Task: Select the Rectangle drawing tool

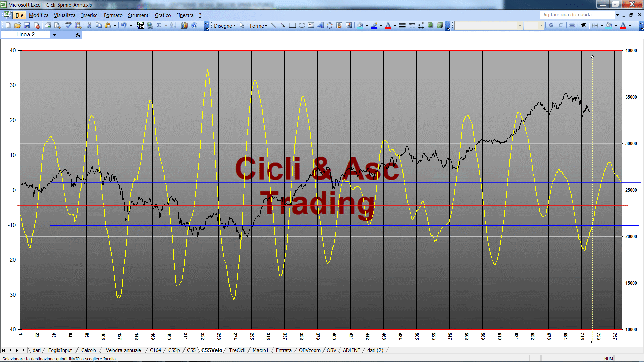Action: pyautogui.click(x=292, y=25)
